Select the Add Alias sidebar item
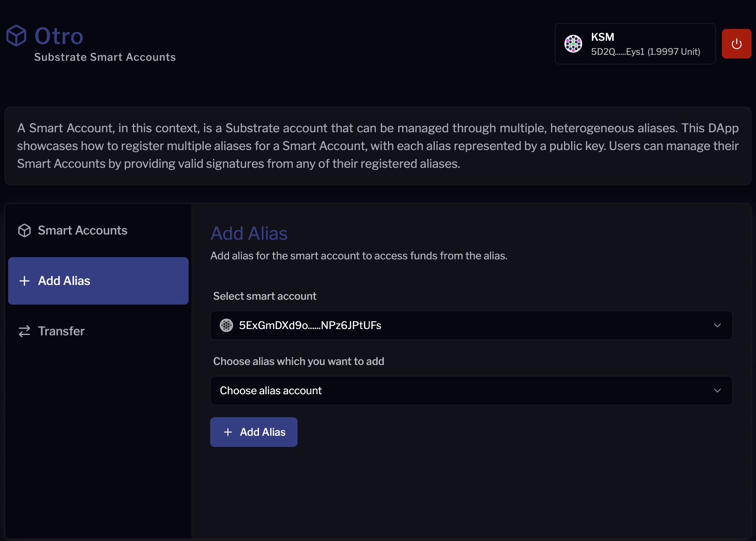 98,281
